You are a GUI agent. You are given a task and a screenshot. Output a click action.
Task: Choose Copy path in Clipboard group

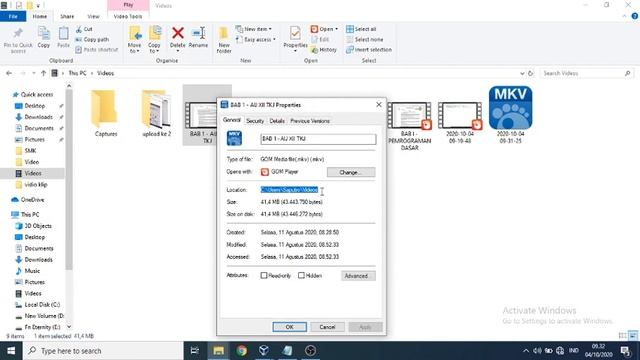(92, 40)
